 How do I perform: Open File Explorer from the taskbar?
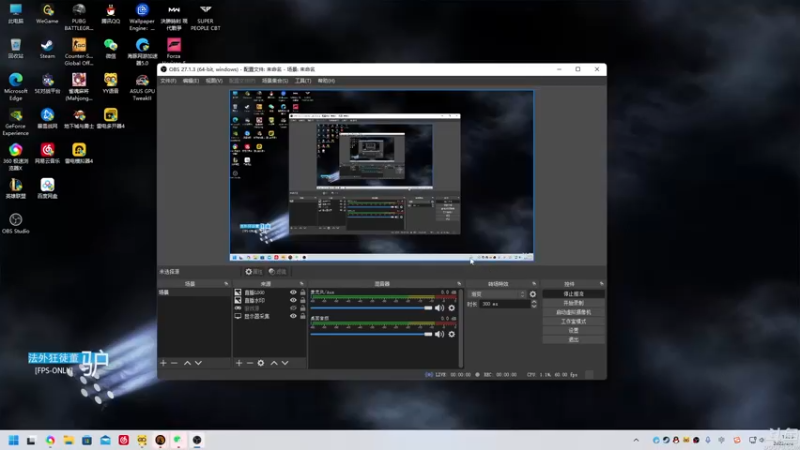[68, 440]
